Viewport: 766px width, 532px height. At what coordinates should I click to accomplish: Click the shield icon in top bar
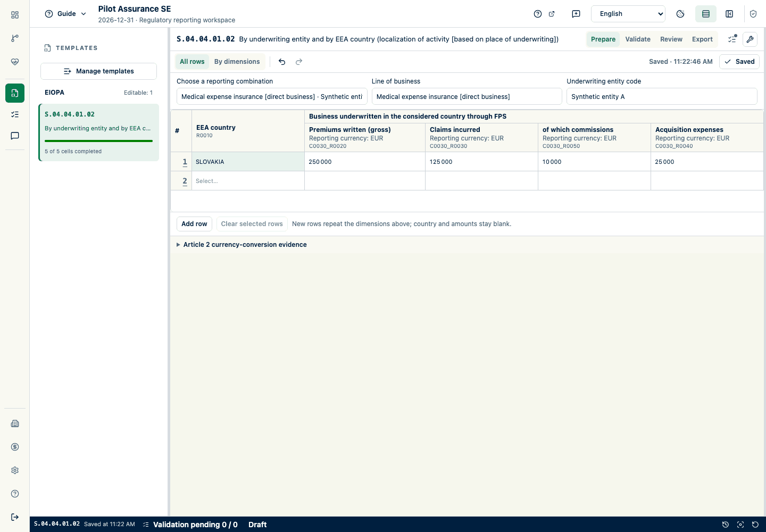pyautogui.click(x=753, y=14)
